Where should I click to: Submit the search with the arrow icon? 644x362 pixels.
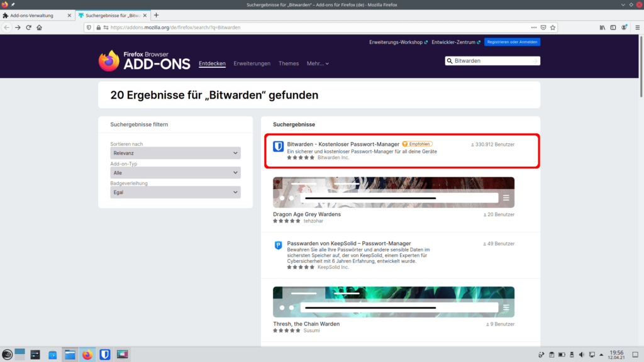[x=535, y=61]
